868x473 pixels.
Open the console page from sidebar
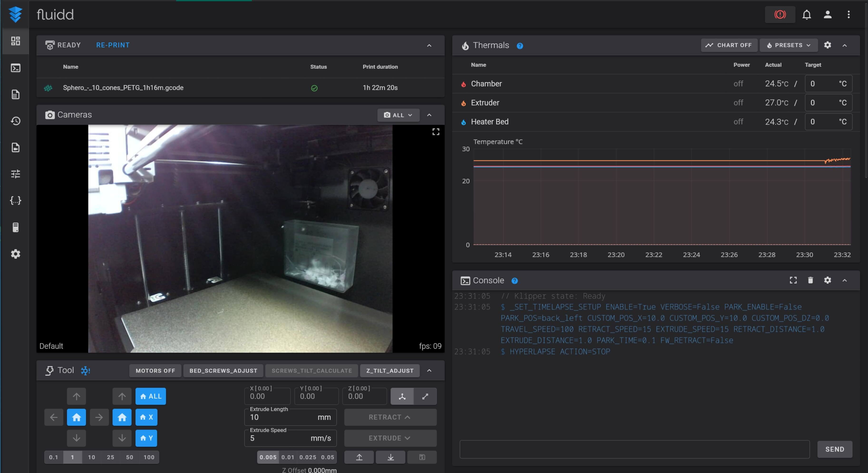tap(15, 68)
